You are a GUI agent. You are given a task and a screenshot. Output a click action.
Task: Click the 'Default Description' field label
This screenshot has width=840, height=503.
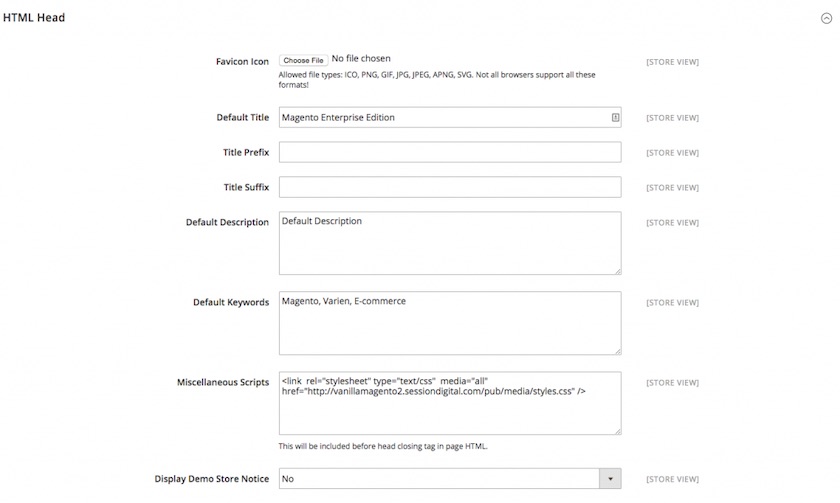[227, 222]
